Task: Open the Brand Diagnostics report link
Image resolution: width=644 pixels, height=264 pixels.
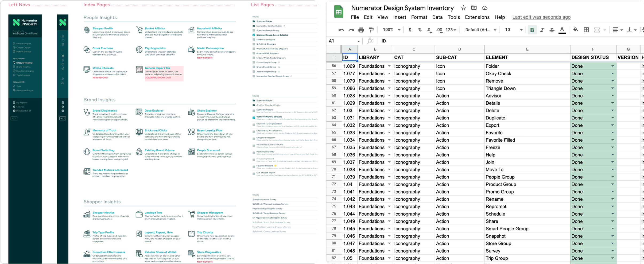Action: point(104,111)
